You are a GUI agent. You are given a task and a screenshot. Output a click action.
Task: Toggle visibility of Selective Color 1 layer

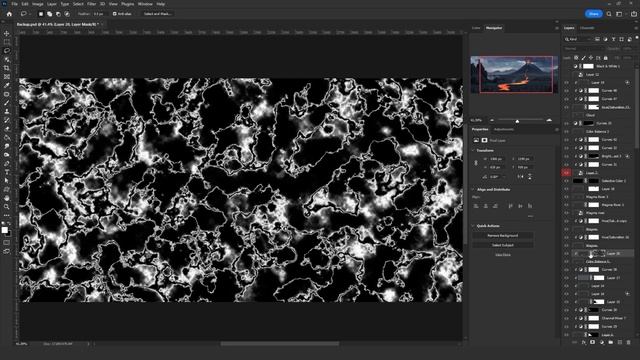point(567,180)
